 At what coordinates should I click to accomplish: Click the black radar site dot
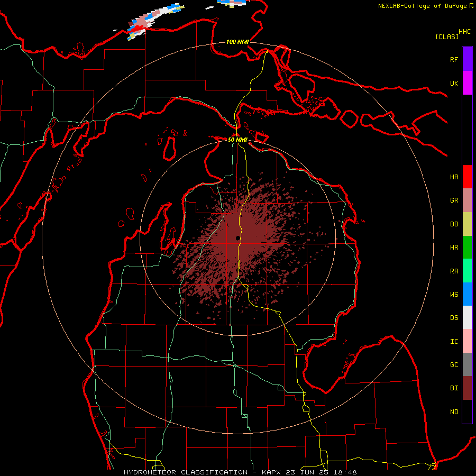pyautogui.click(x=237, y=238)
